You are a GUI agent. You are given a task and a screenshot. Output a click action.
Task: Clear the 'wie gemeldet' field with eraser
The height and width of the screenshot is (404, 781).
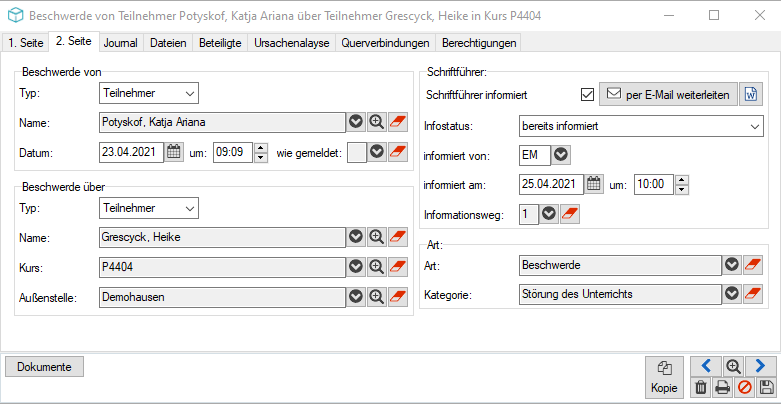(397, 152)
